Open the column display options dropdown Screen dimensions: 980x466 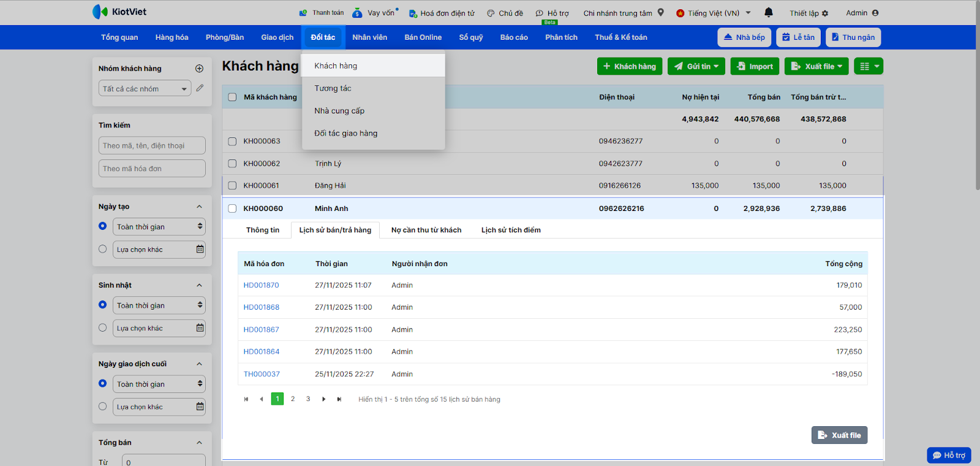point(870,66)
